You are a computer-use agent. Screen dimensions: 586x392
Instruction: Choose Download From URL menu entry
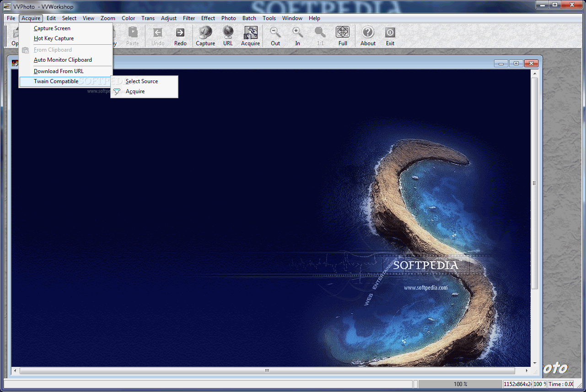[66, 71]
